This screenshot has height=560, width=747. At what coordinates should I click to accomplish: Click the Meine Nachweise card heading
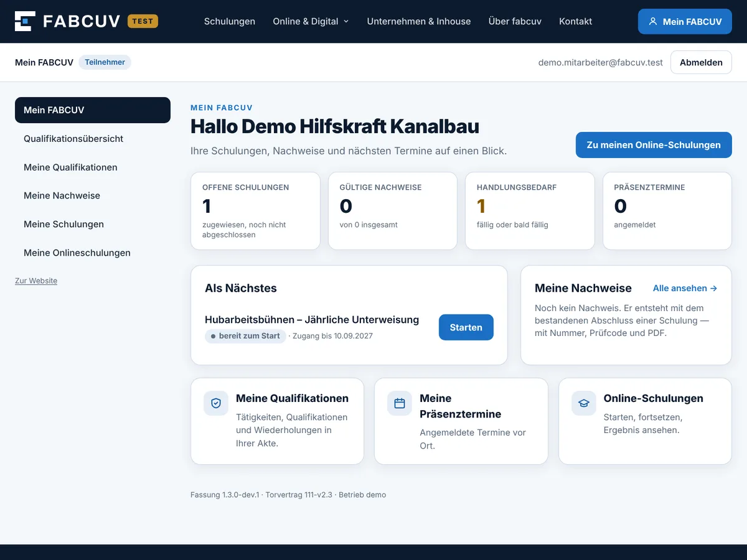[583, 288]
